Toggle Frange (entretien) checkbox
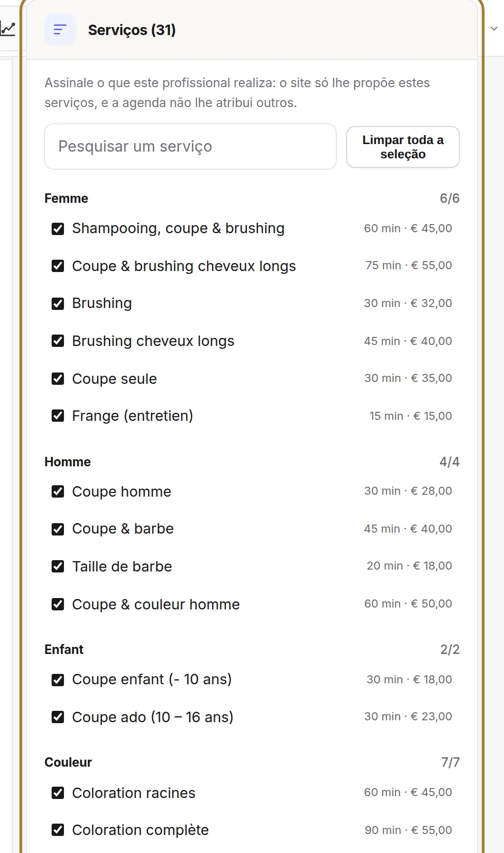This screenshot has height=853, width=504. pyautogui.click(x=58, y=416)
